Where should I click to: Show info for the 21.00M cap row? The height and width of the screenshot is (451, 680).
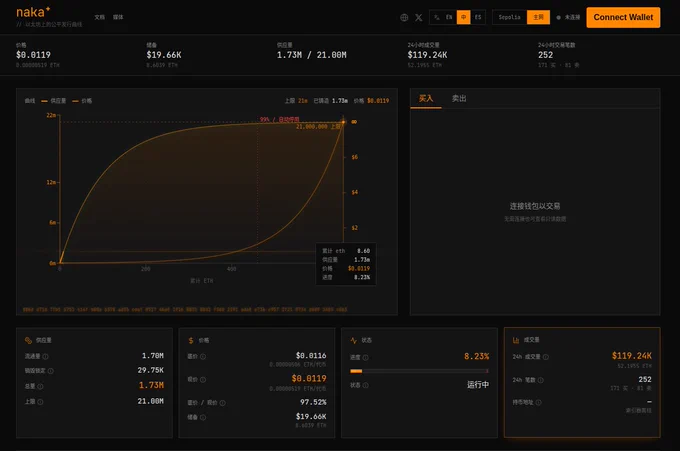click(x=40, y=402)
